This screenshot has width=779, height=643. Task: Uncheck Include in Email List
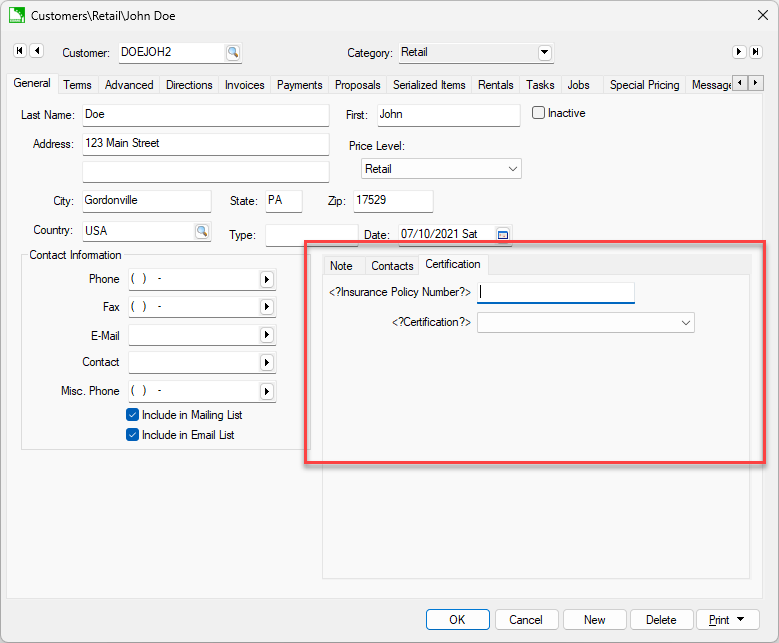click(x=132, y=435)
